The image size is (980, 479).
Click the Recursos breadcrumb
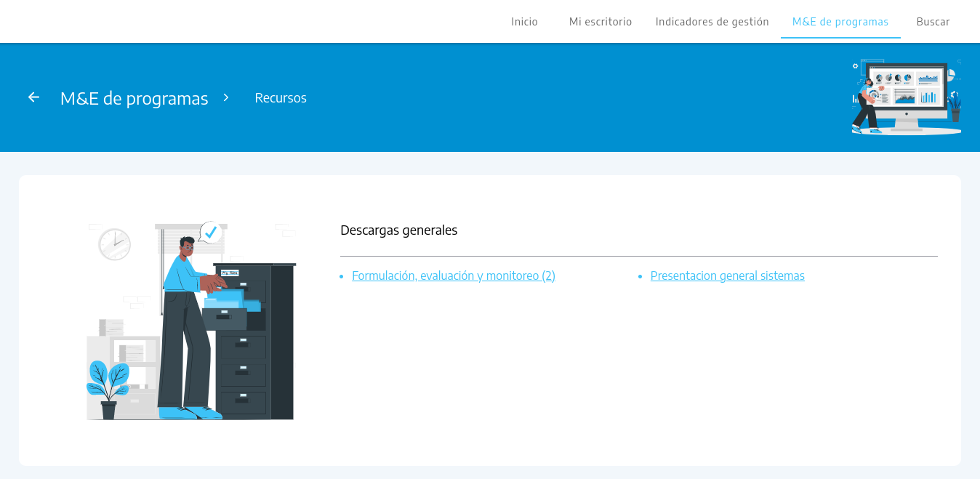(x=281, y=97)
